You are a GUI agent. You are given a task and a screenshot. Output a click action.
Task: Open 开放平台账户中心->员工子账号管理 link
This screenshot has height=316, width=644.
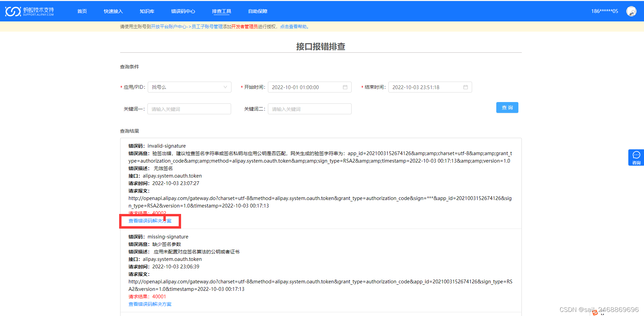tap(187, 27)
